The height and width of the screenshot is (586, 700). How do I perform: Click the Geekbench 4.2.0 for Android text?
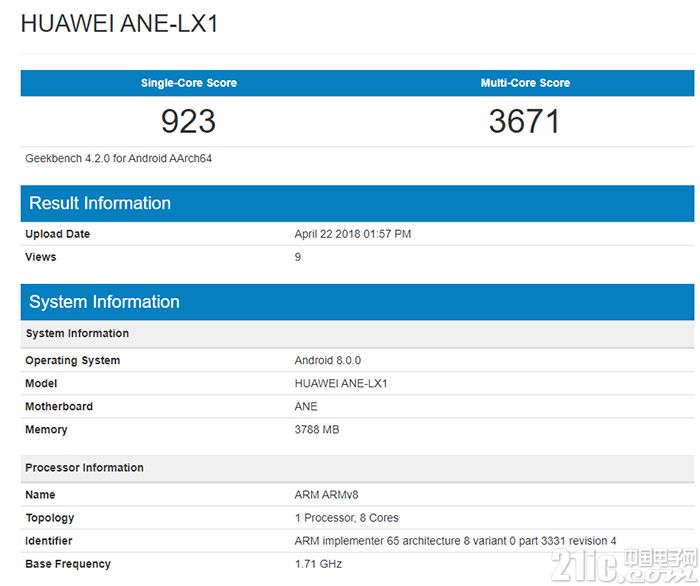point(118,158)
